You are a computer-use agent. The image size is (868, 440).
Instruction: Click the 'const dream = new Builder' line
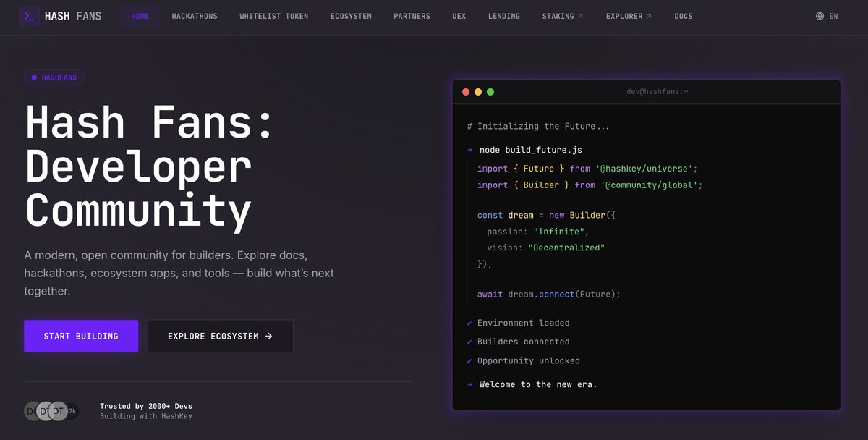[x=547, y=216]
